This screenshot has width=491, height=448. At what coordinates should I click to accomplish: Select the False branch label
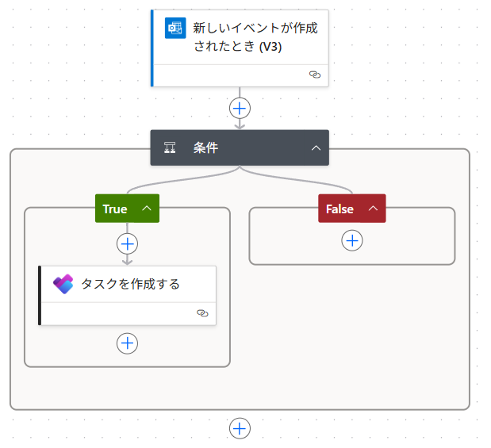click(339, 209)
